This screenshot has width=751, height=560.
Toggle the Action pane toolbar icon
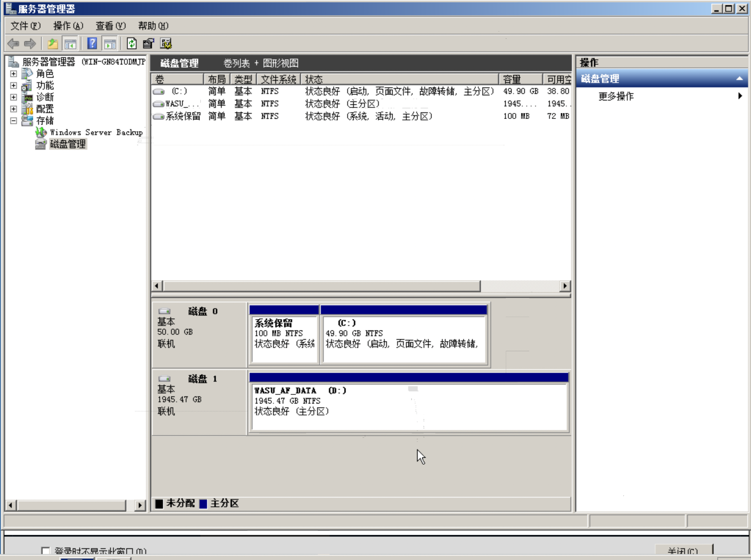[x=110, y=44]
